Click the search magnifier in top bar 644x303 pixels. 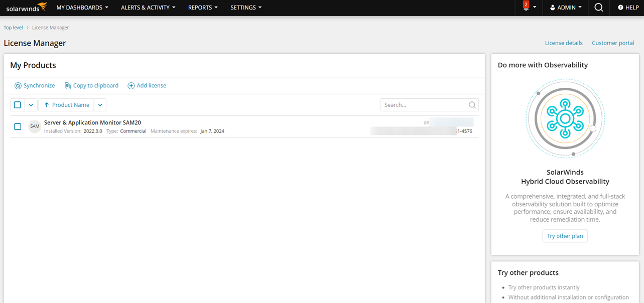[x=598, y=8]
